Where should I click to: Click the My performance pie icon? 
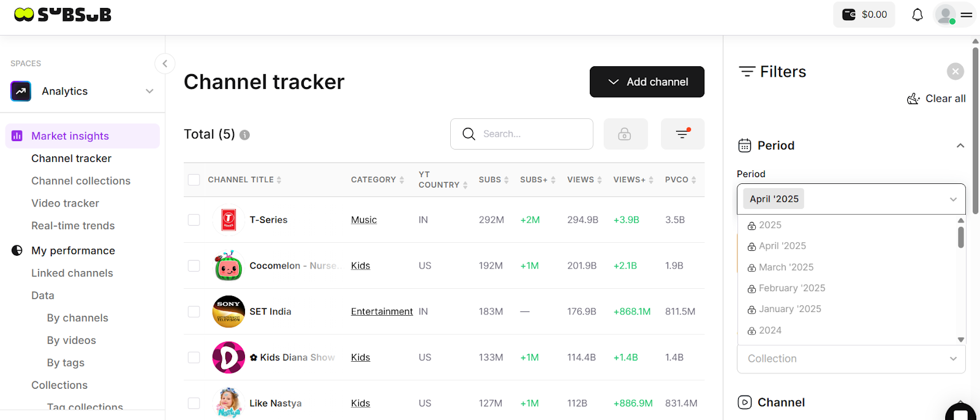[x=17, y=250]
